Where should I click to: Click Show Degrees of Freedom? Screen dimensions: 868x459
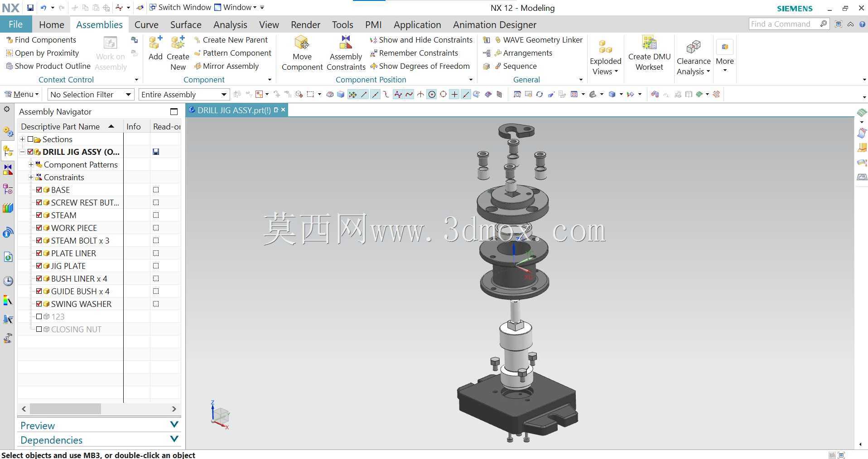tap(420, 66)
